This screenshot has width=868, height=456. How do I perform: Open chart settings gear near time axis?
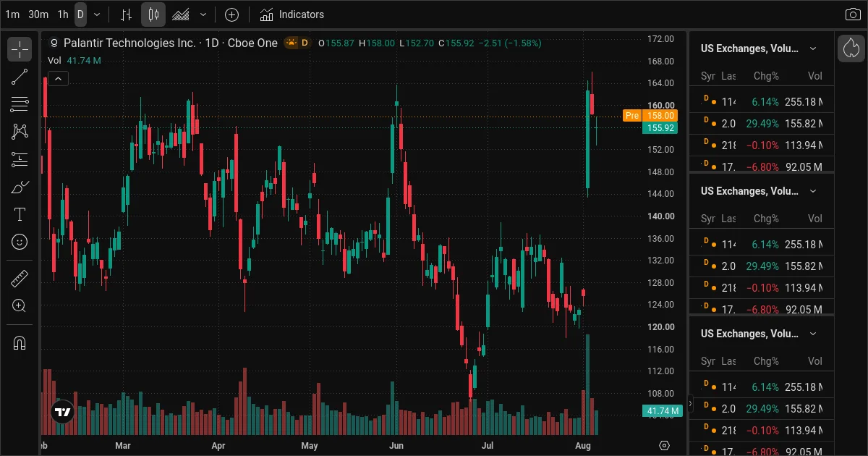[665, 445]
